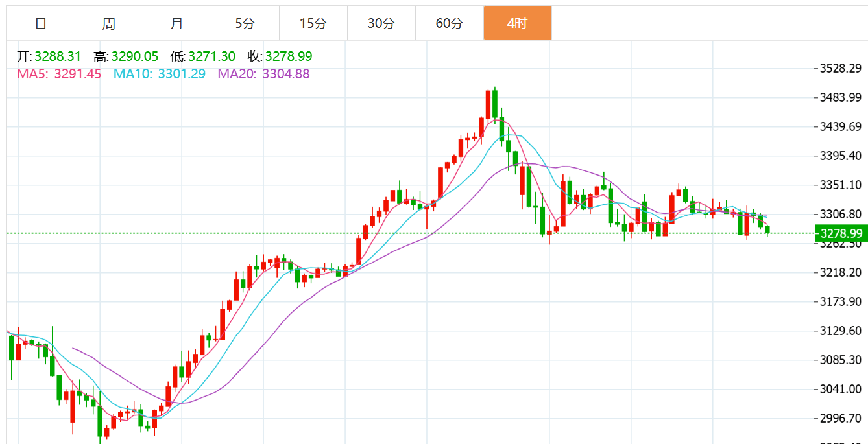Click the 3528.29 price axis label
The width and height of the screenshot is (868, 444).
coord(840,69)
